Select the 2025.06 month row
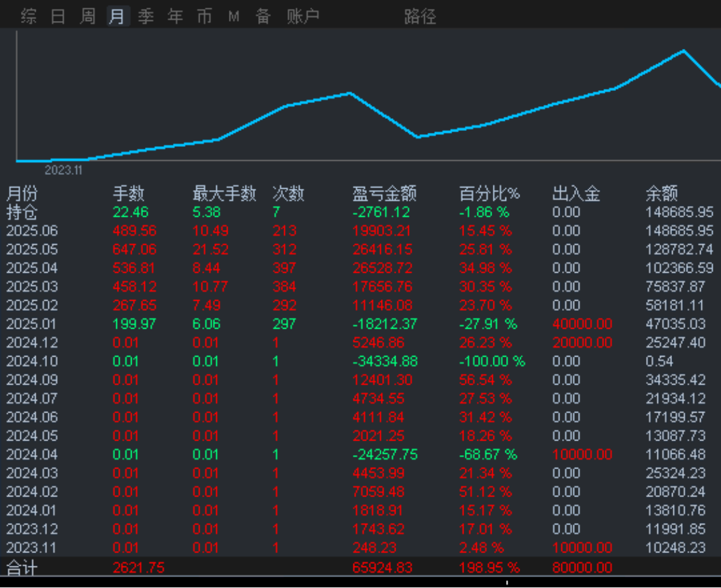The width and height of the screenshot is (721, 588). [x=360, y=231]
